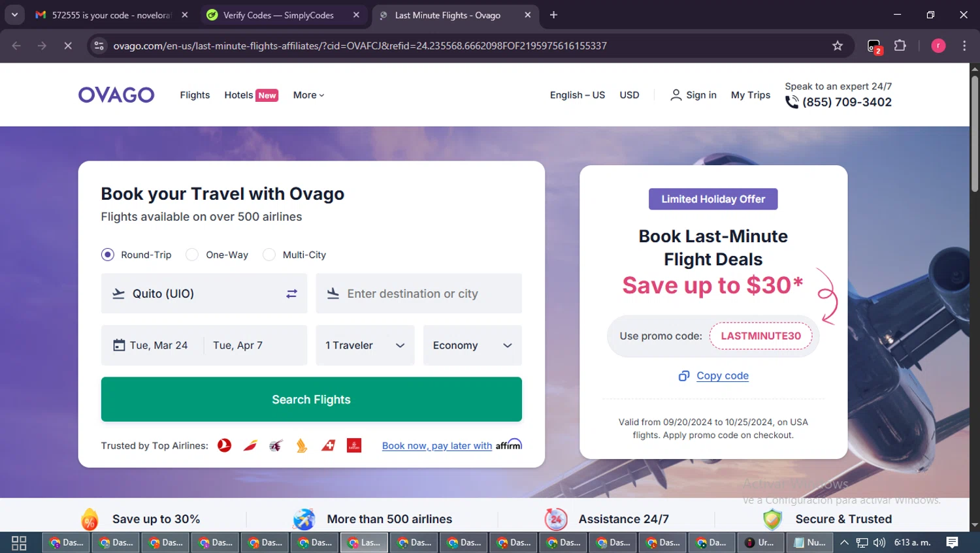Open the English – US language selector

point(578,95)
